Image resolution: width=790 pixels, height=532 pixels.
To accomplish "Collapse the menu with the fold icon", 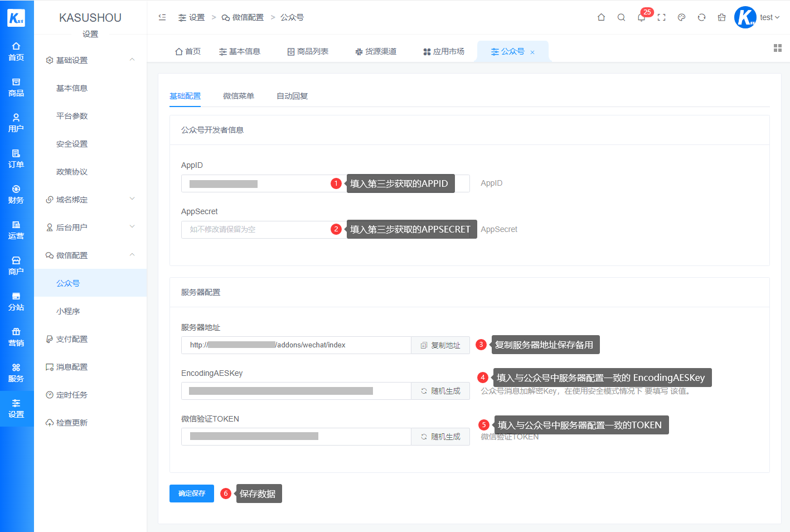I will click(x=162, y=17).
